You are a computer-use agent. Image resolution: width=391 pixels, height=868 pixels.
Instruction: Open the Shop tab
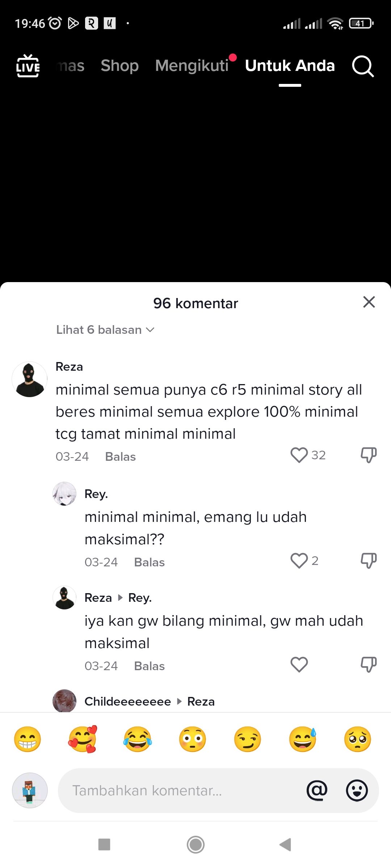(120, 66)
